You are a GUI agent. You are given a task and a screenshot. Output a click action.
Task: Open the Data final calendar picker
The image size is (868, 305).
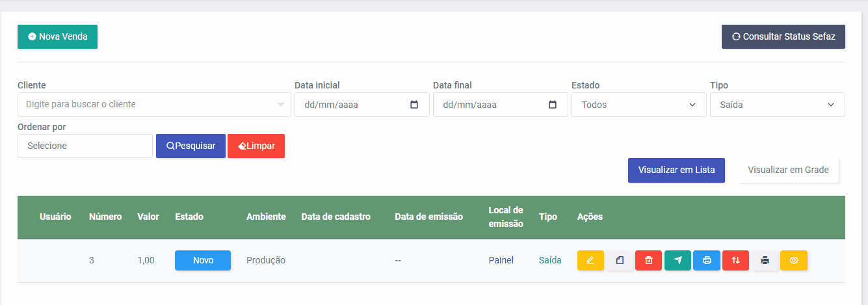click(x=553, y=105)
